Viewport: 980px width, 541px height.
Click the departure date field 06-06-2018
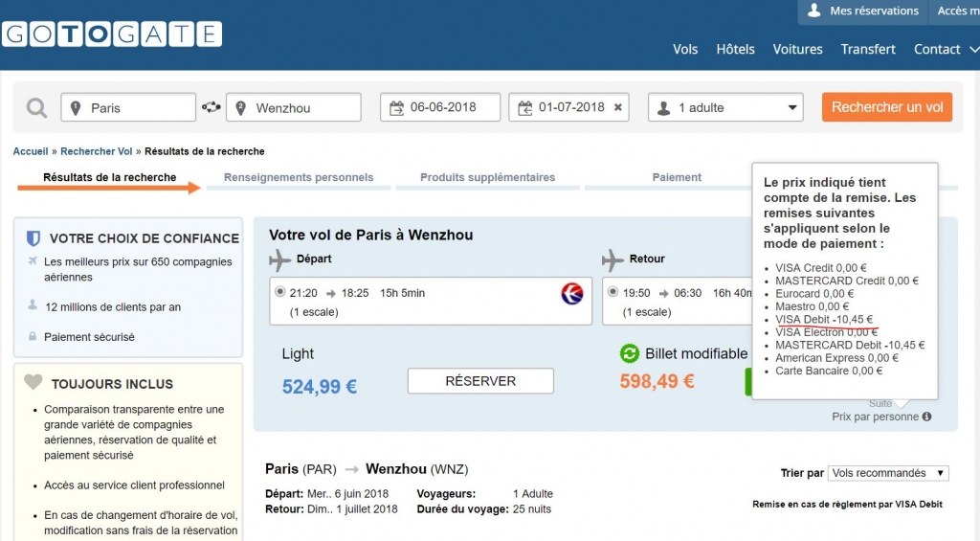pyautogui.click(x=440, y=107)
